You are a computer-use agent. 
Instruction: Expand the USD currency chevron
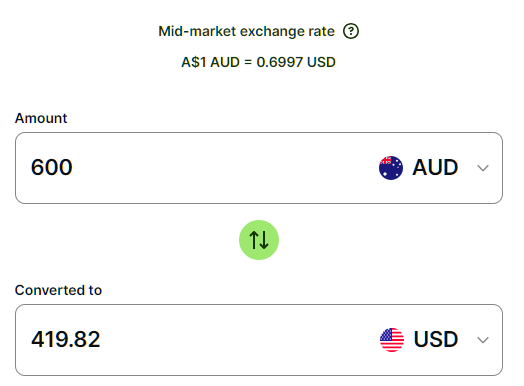pyautogui.click(x=483, y=340)
